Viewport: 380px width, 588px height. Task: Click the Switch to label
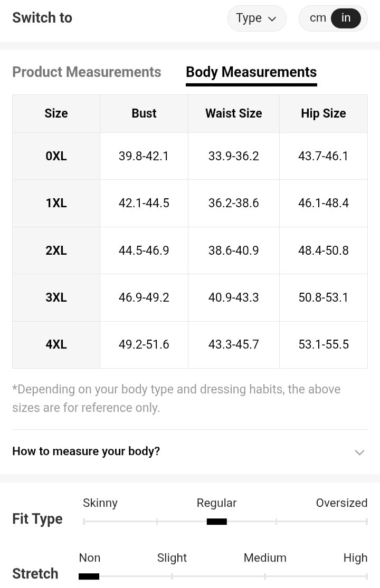tap(42, 18)
